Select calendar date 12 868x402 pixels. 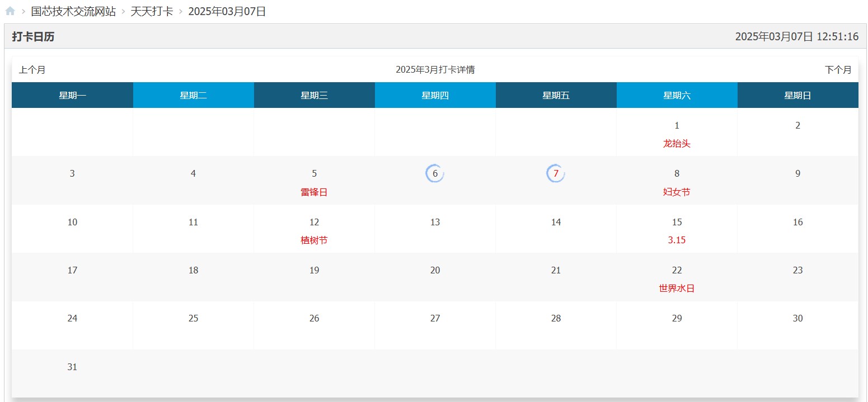314,222
